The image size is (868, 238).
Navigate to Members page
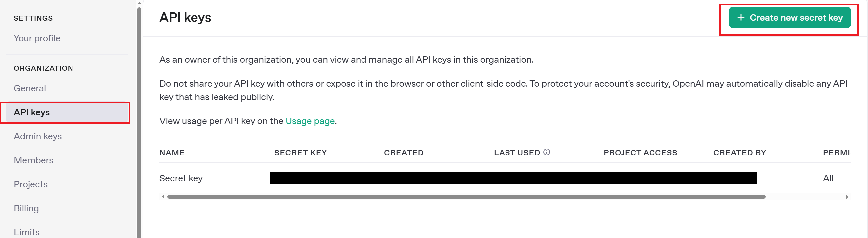(x=33, y=160)
